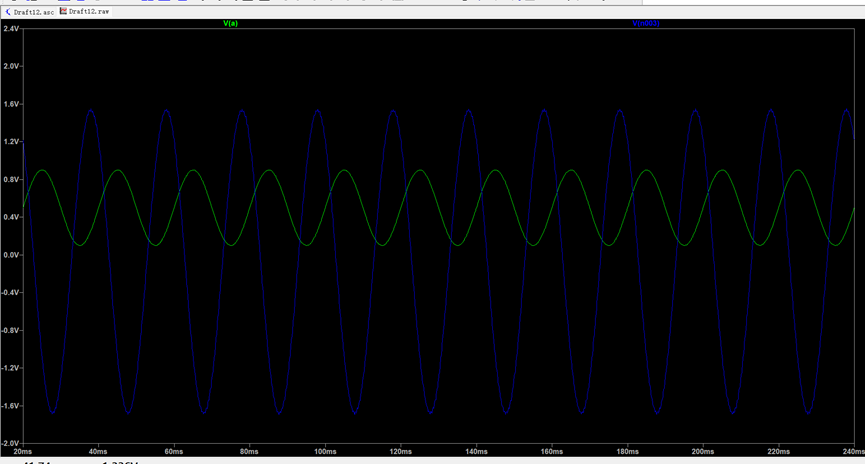Click the 0.0V vertical axis label
The image size is (865, 464).
coord(11,255)
